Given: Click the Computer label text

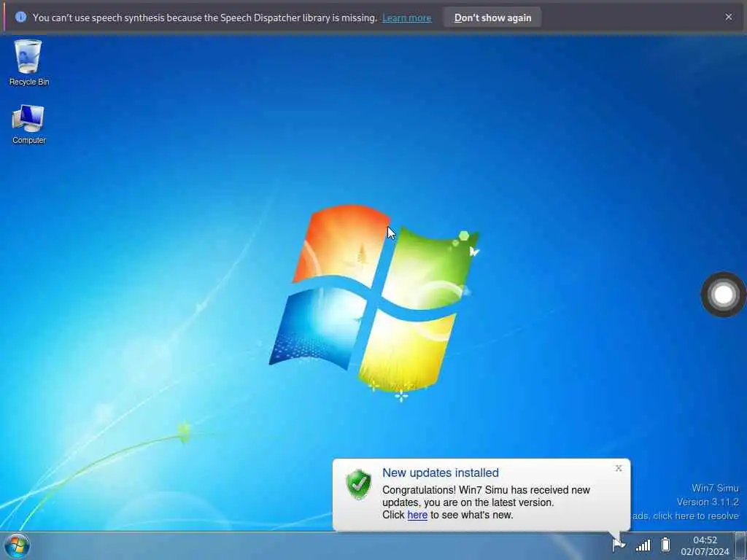Looking at the screenshot, I should tap(29, 140).
